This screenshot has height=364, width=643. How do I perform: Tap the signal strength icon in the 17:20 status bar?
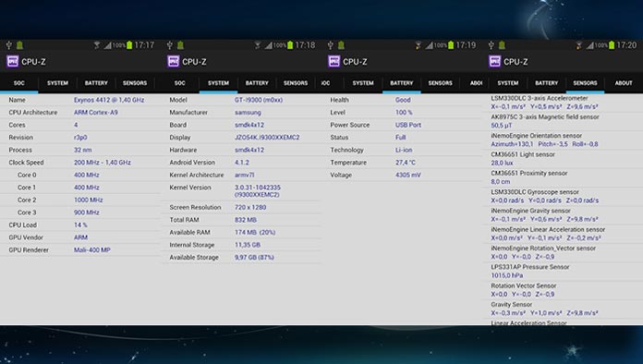pyautogui.click(x=589, y=45)
